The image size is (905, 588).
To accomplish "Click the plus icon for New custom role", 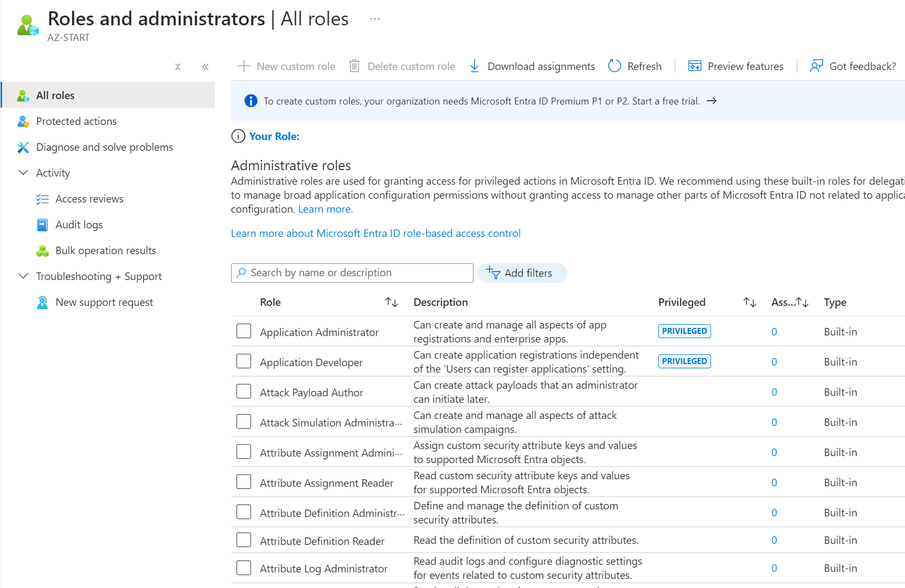I will tap(244, 66).
